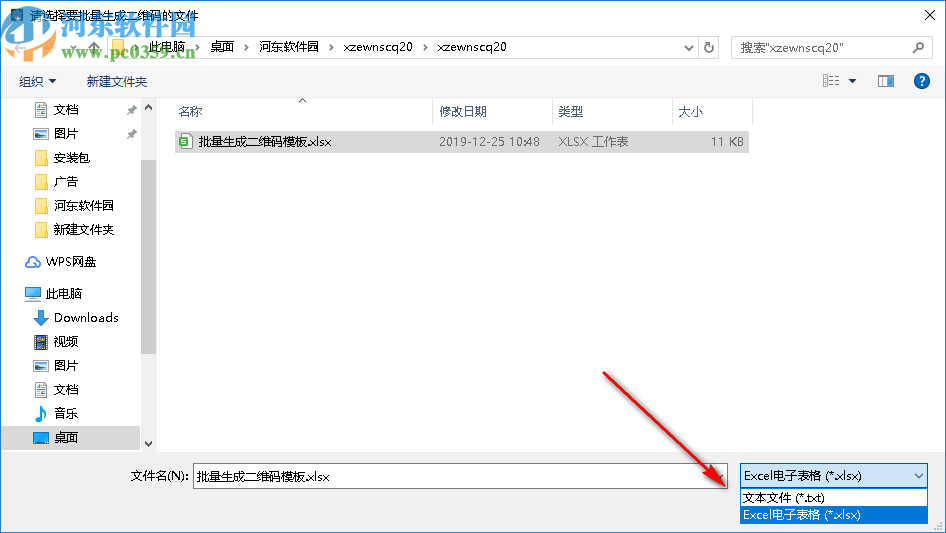Select 桌面 desktop in sidebar
Image resolution: width=946 pixels, height=533 pixels.
[71, 438]
